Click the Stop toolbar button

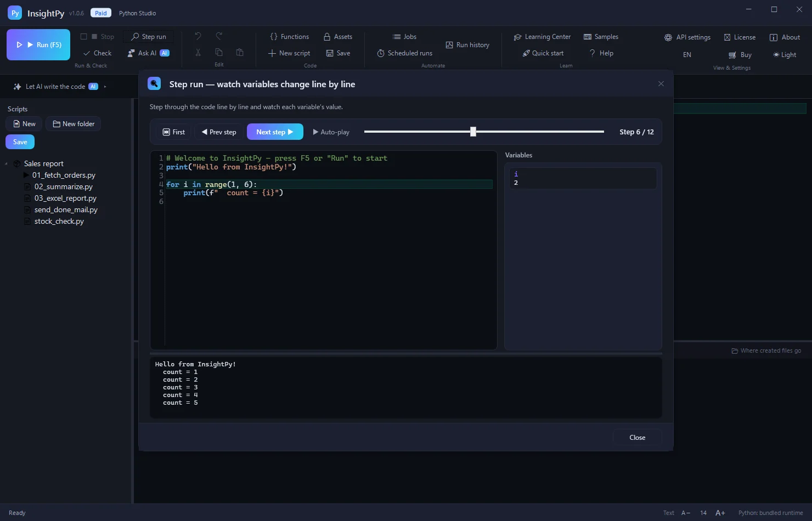[98, 37]
